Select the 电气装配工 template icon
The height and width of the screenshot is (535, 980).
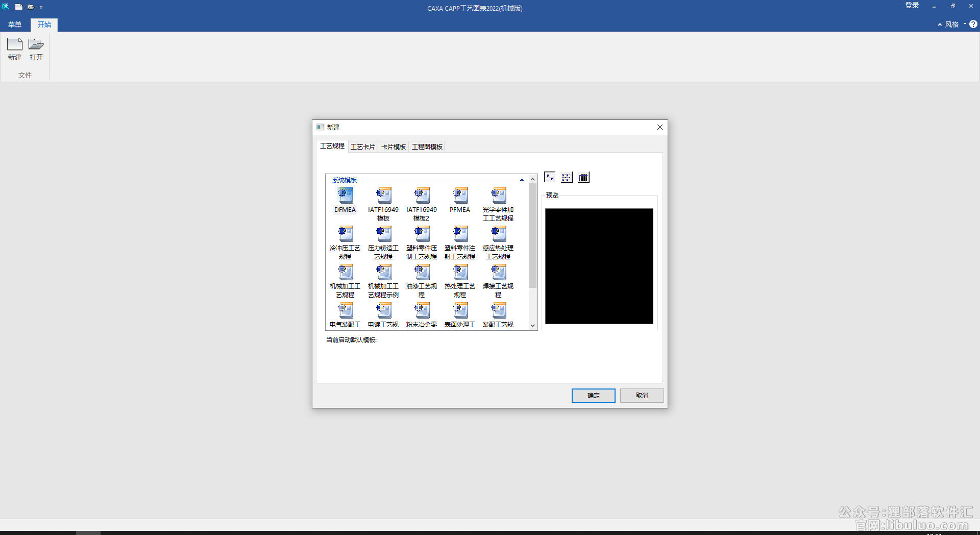point(345,310)
